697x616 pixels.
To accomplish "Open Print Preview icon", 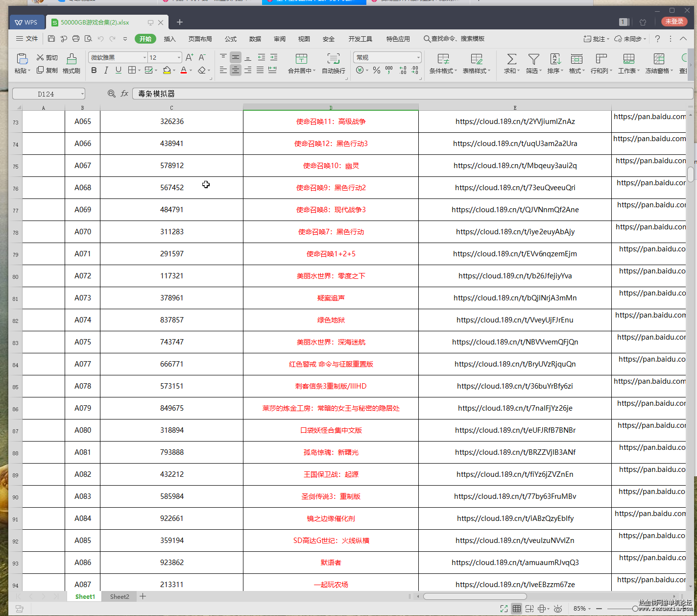I will tap(88, 39).
